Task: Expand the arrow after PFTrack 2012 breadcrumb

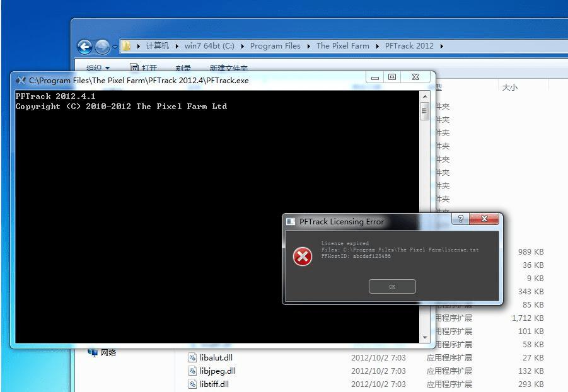Action: tap(441, 47)
